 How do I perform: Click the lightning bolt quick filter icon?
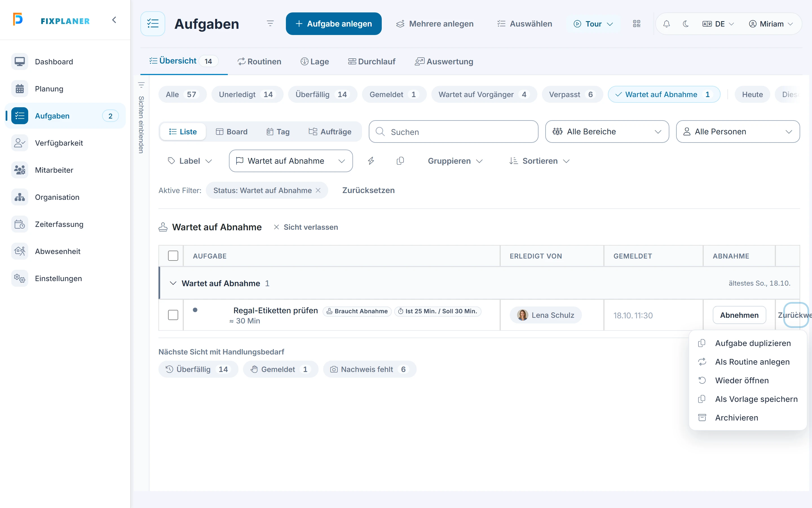[x=371, y=161]
